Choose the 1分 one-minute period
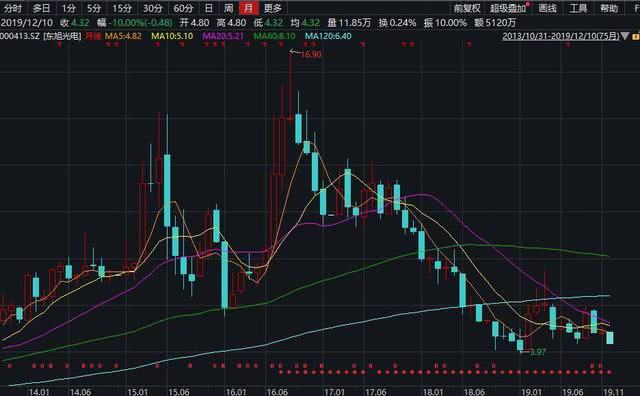 pos(69,8)
